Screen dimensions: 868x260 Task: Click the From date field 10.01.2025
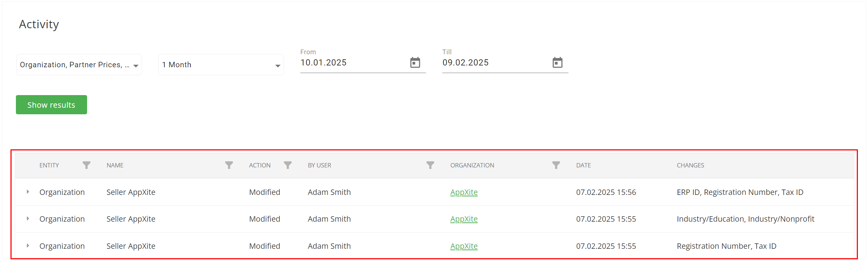[354, 63]
